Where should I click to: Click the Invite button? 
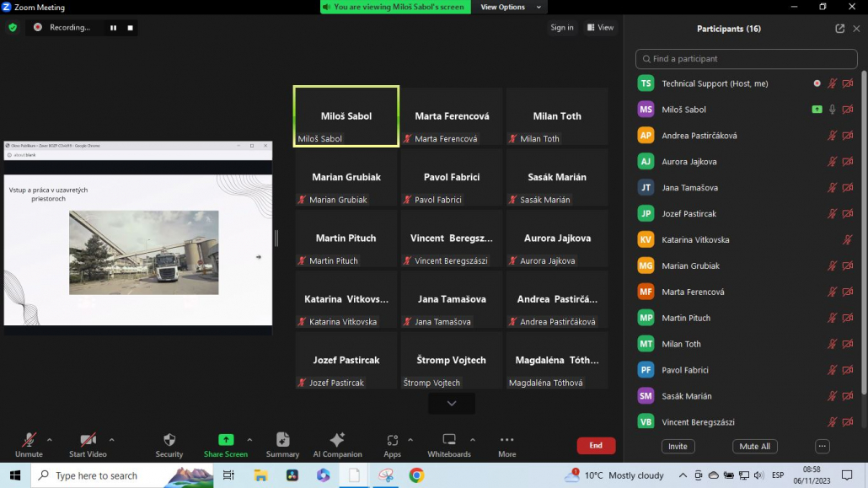click(x=678, y=447)
